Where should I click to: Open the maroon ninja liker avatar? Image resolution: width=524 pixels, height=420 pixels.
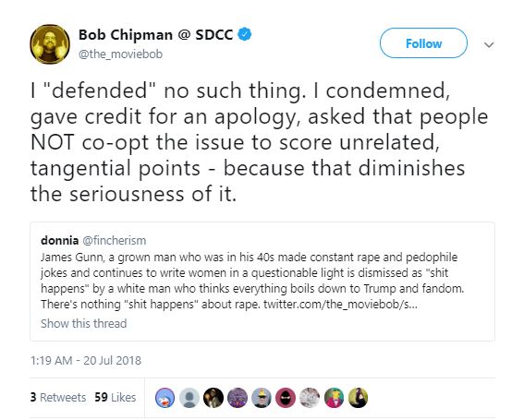286,398
